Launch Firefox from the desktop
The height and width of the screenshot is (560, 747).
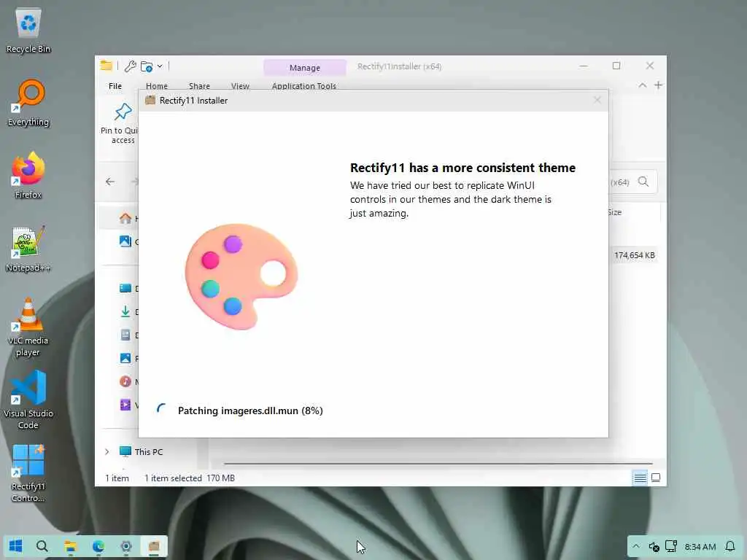click(28, 175)
